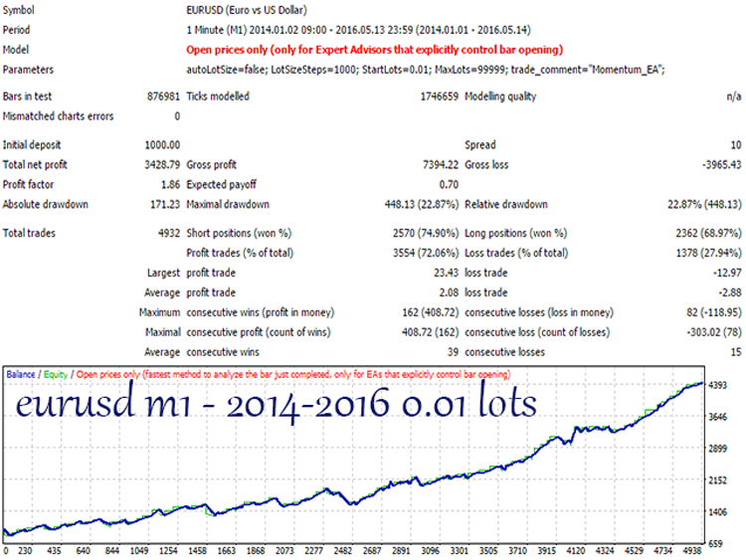The height and width of the screenshot is (560, 746).
Task: Click the Ticks modelled value 1746659
Action: 439,96
